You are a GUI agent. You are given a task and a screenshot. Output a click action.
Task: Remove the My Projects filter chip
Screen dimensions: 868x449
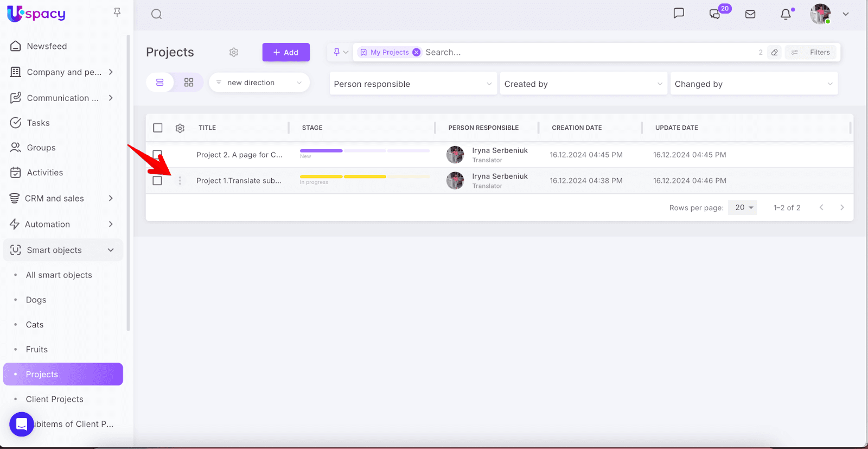click(416, 52)
